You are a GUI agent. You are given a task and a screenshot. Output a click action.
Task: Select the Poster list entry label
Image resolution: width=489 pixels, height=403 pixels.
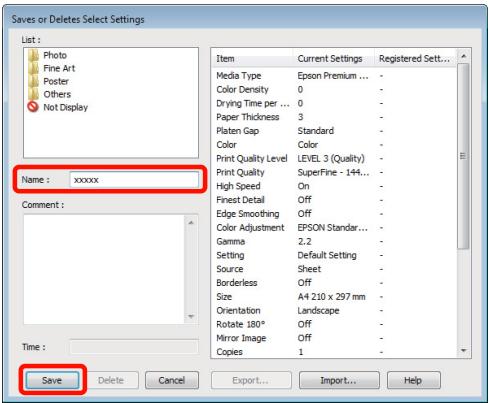(x=56, y=81)
